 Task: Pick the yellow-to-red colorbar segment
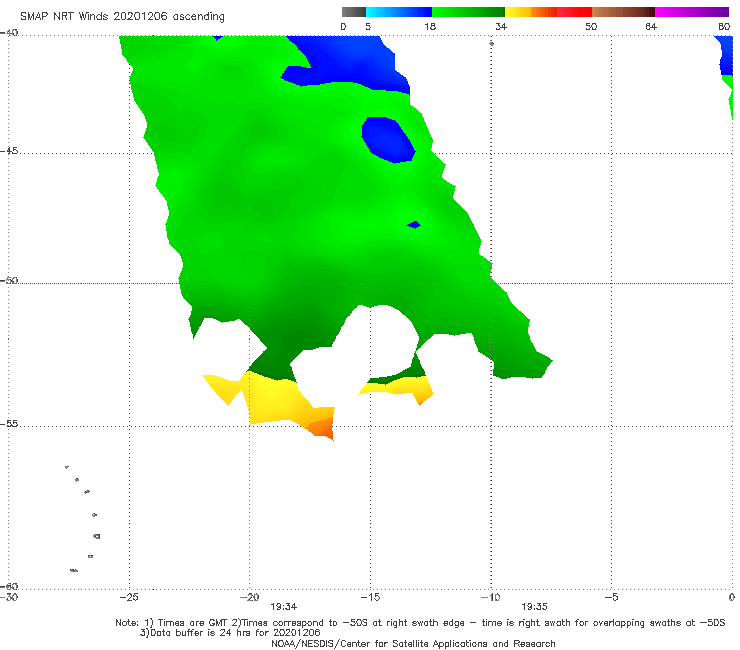click(x=548, y=12)
